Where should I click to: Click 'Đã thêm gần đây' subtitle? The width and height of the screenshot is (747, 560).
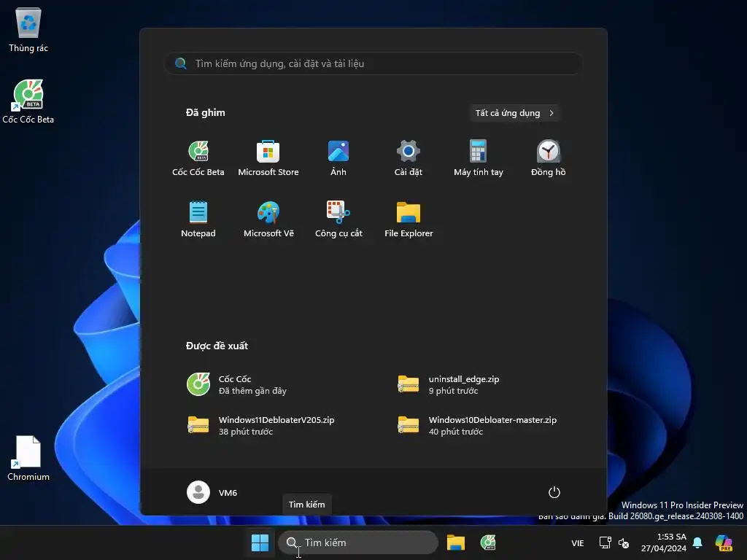pos(252,391)
